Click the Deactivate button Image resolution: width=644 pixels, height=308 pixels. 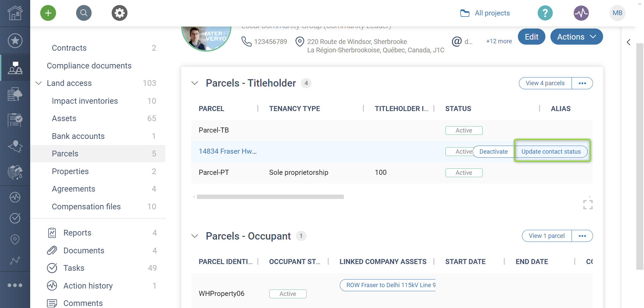coord(493,152)
